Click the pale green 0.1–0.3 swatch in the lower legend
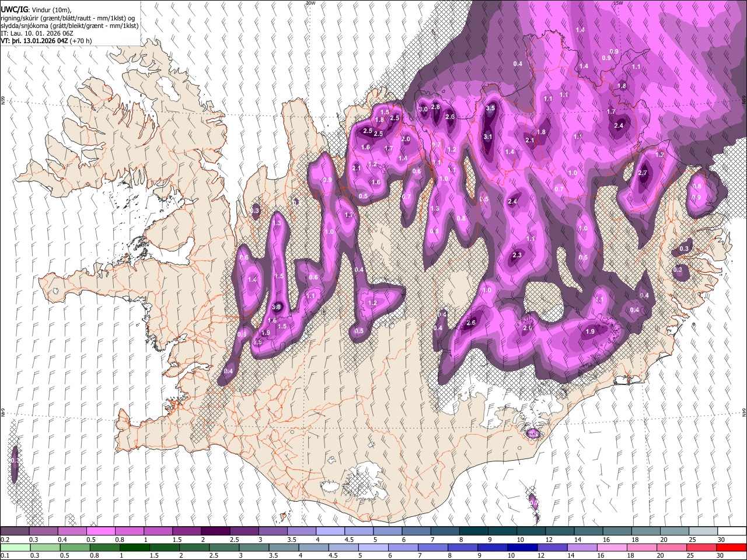Screen dimensions: 747x560 click(15, 548)
